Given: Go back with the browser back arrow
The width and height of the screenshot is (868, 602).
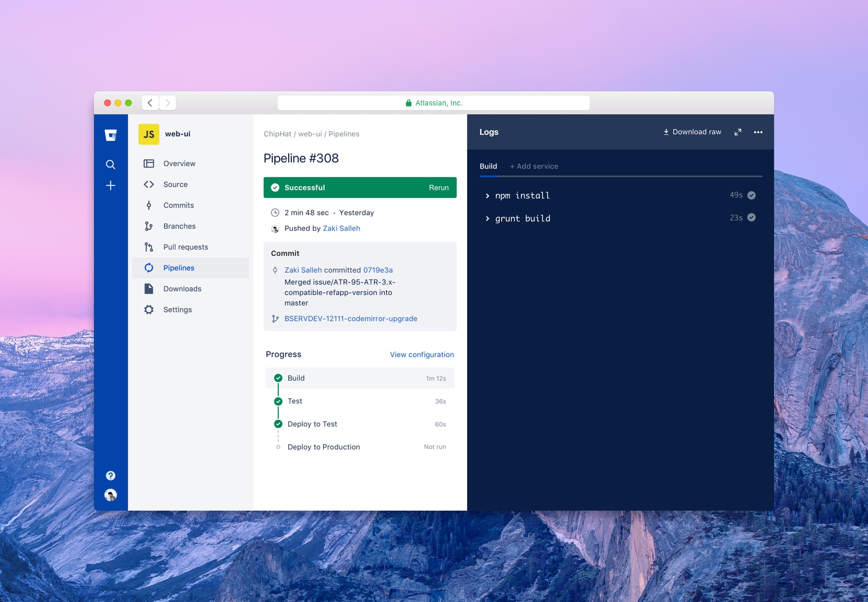Looking at the screenshot, I should [x=150, y=103].
